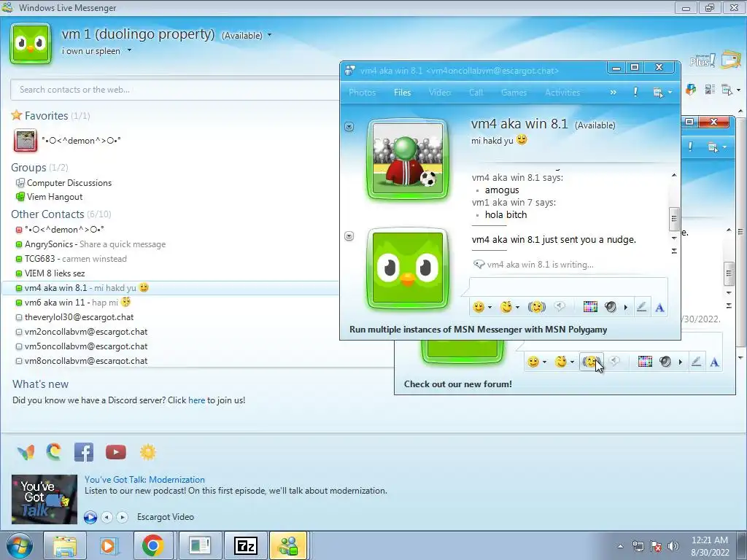Screen dimensions: 747x560
Task: Open 7-Zip from the taskbar
Action: (246, 545)
